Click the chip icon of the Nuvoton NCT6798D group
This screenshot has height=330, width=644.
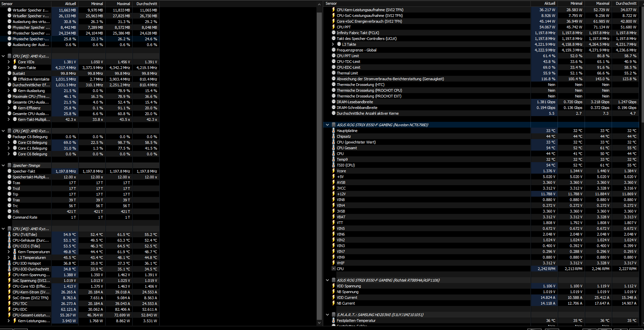pyautogui.click(x=334, y=125)
